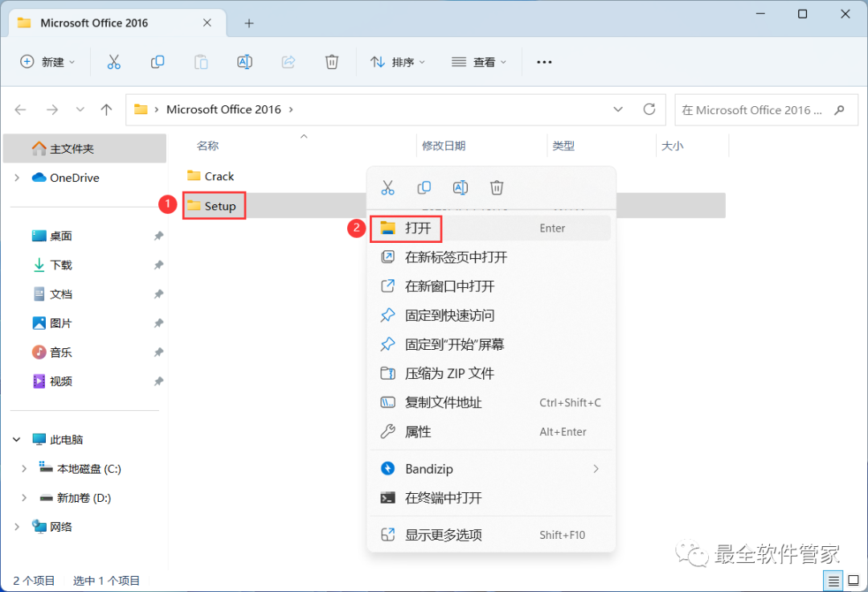Unpin 图片 using its pin icon

click(158, 323)
